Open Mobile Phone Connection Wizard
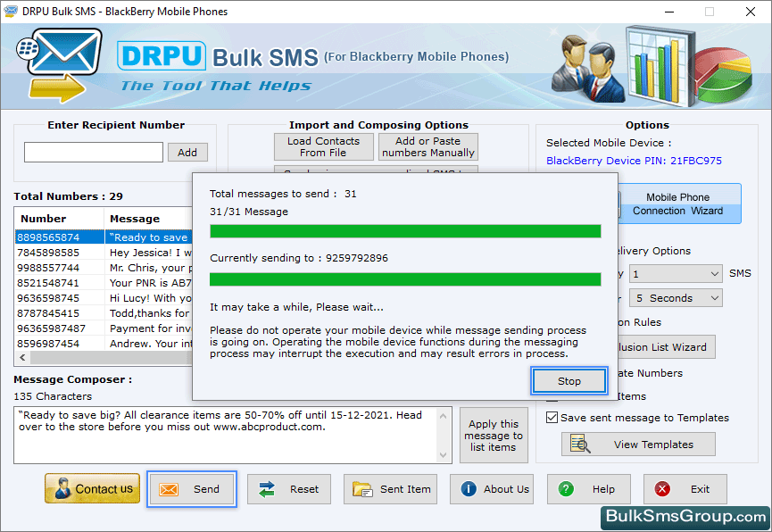Viewport: 772px width, 532px height. [678, 204]
